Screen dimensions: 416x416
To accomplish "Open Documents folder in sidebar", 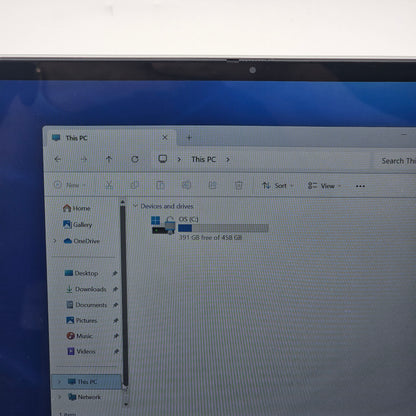I will 87,305.
